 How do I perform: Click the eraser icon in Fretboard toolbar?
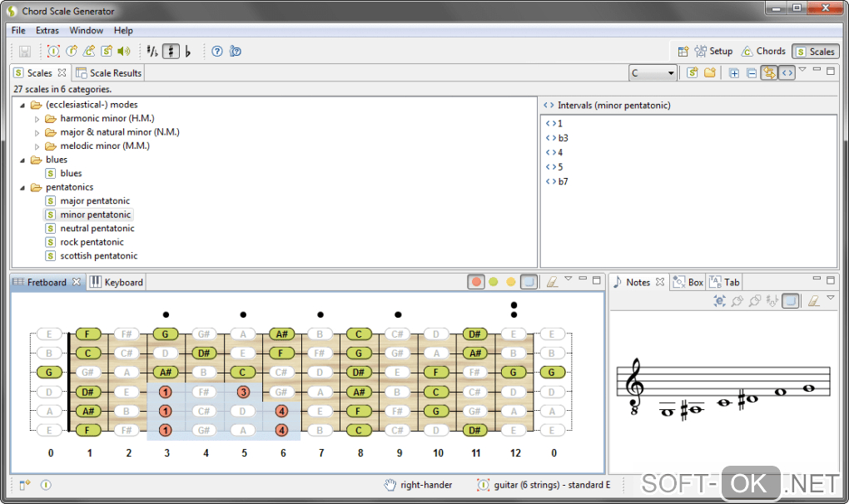click(552, 282)
